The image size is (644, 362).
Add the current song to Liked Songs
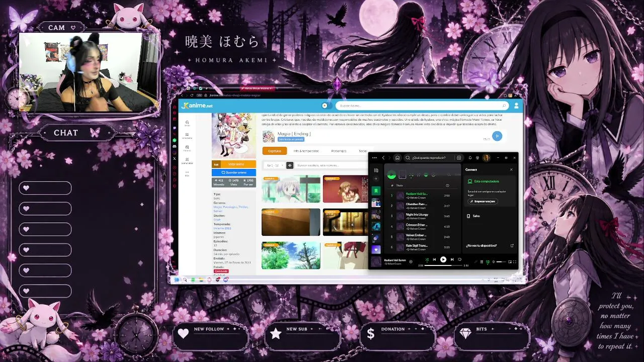pos(411,261)
